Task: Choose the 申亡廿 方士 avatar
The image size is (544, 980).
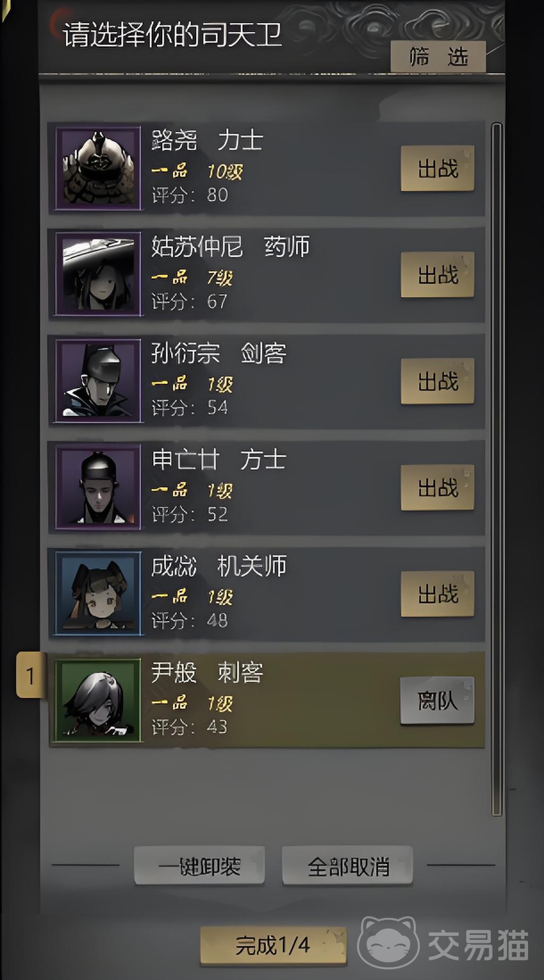Action: pos(98,487)
